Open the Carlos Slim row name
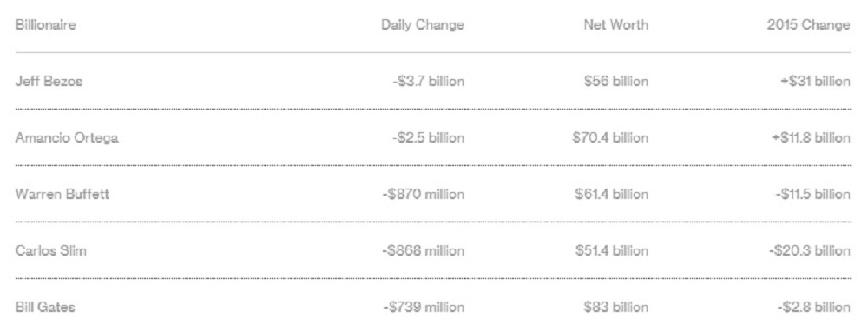 (x=51, y=251)
